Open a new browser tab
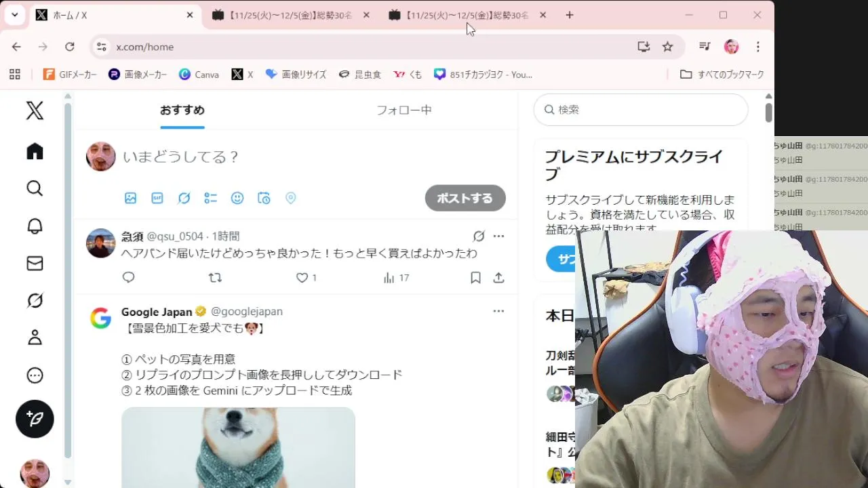Screen dimensions: 868x488 pos(570,15)
